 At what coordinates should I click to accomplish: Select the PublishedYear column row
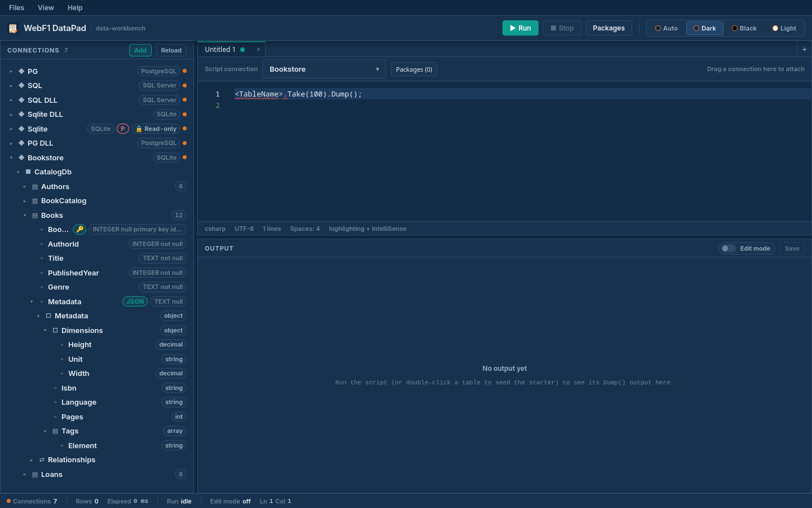click(97, 273)
